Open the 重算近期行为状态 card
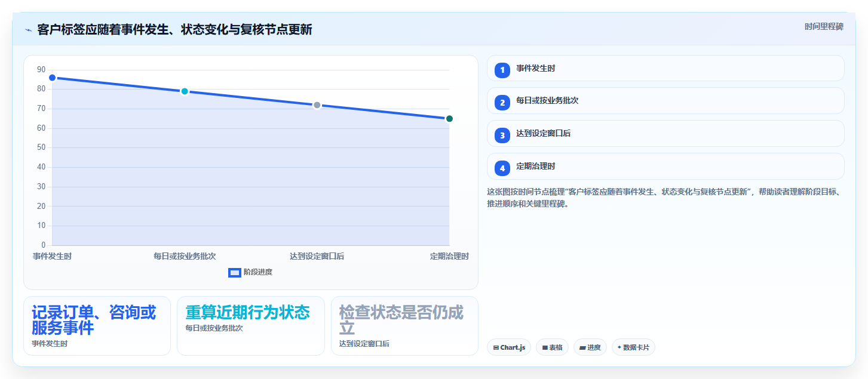Image resolution: width=868 pixels, height=379 pixels. point(251,326)
